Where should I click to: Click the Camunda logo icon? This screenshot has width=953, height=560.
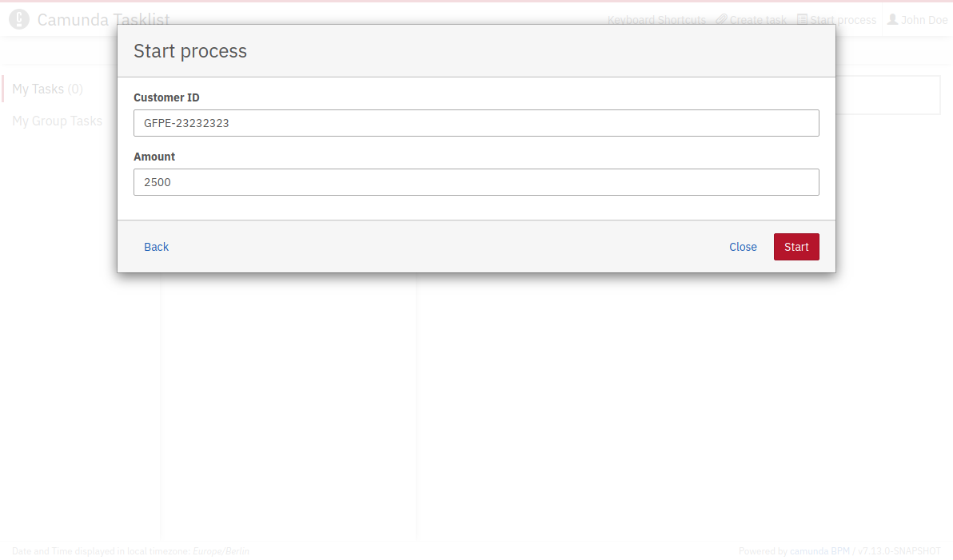pyautogui.click(x=19, y=19)
